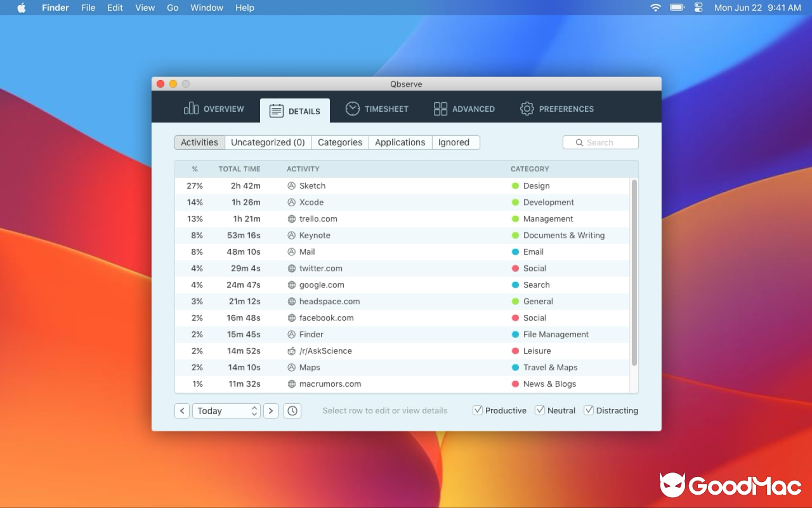812x508 pixels.
Task: Click the Finder row app icon
Action: point(292,335)
